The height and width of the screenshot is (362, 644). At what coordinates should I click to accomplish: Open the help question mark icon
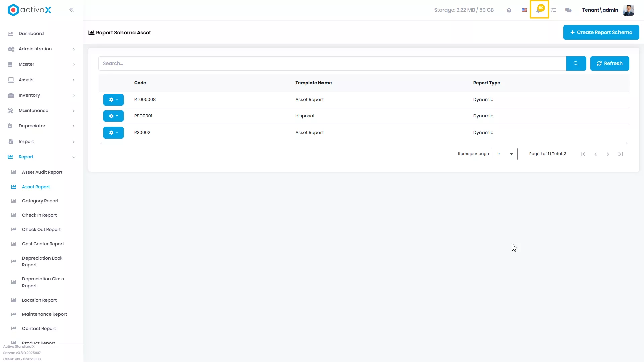(x=509, y=10)
